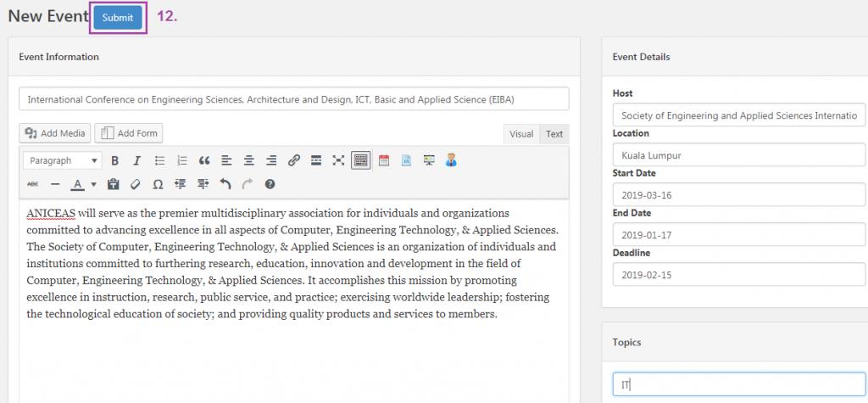Click the red calendar icon in toolbar

point(384,160)
